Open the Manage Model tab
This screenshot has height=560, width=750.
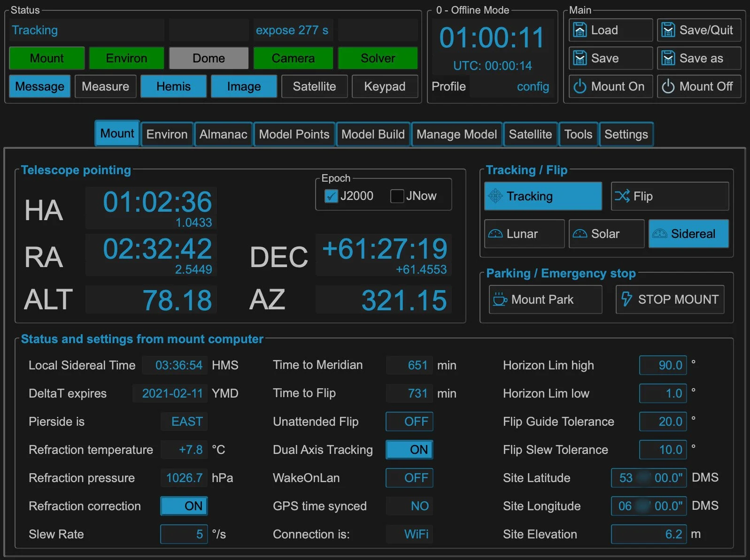click(x=456, y=134)
